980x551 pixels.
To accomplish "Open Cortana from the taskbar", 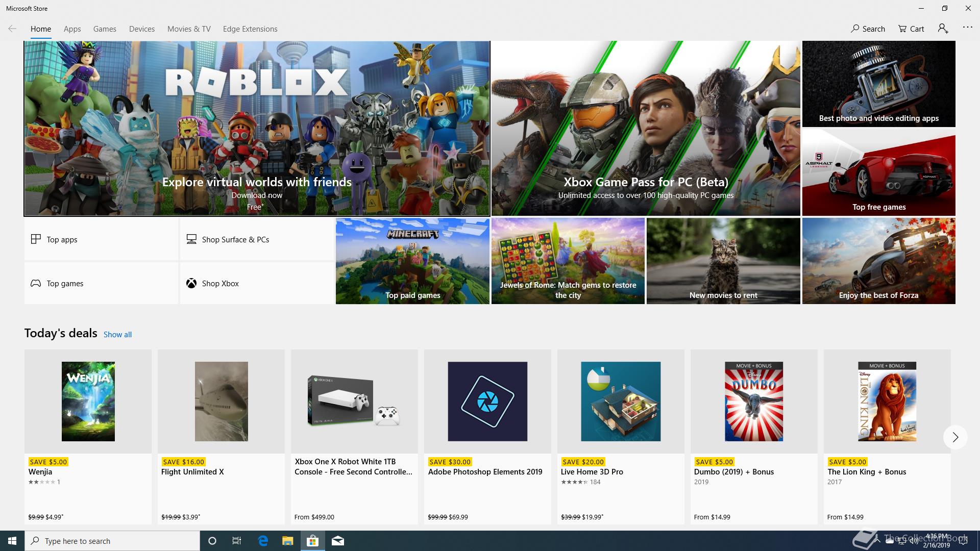I will pos(212,541).
